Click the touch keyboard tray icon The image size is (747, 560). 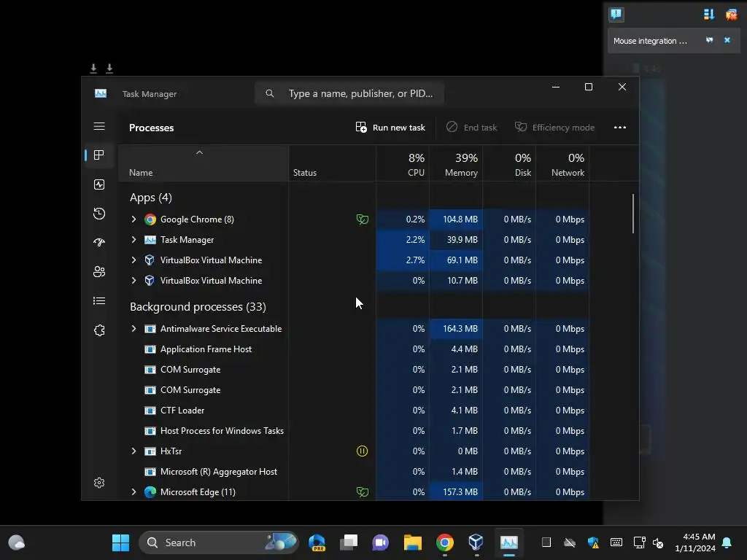point(616,542)
